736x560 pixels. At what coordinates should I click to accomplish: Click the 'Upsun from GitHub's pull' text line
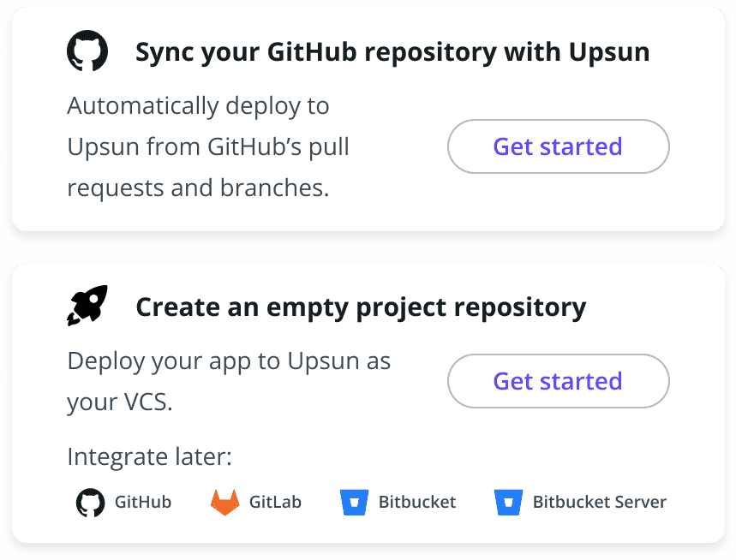(208, 146)
